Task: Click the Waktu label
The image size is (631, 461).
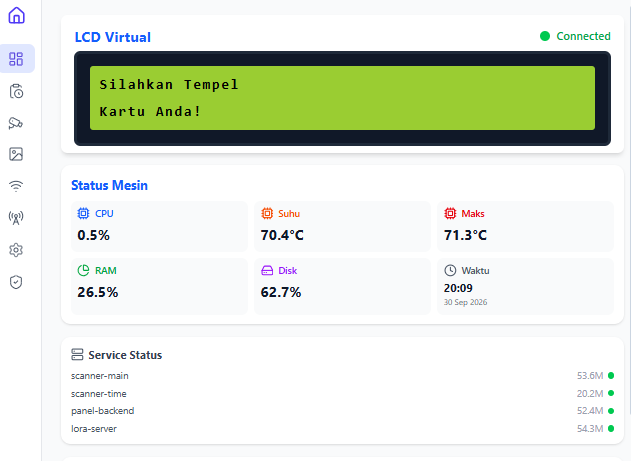Action: click(x=475, y=271)
